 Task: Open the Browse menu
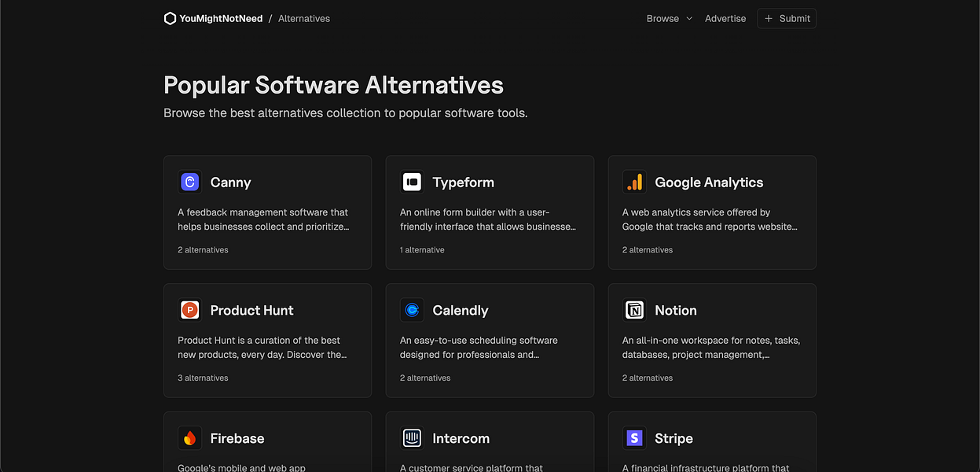pos(670,18)
